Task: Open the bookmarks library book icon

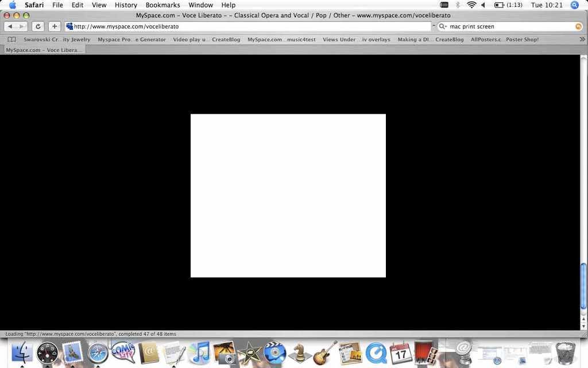Action: 11,40
